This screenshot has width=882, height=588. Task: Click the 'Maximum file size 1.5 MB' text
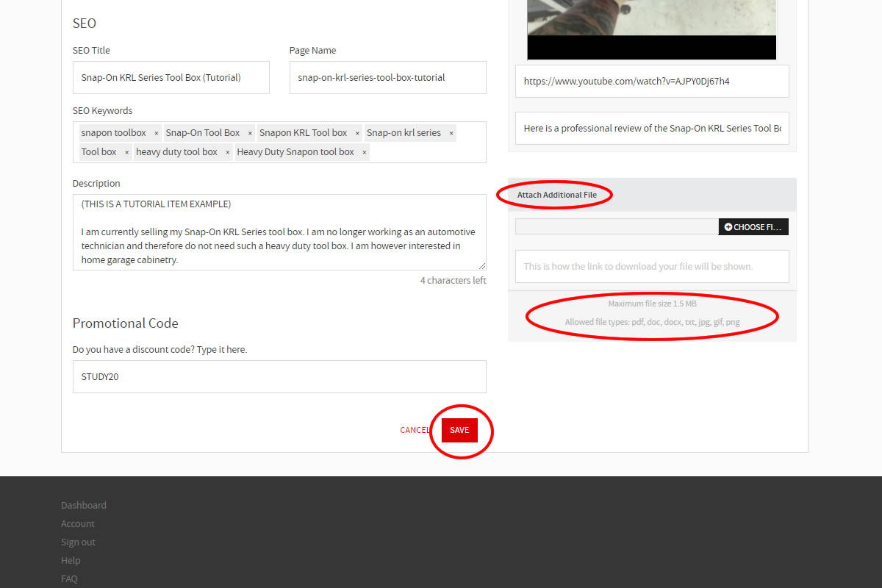pos(652,304)
